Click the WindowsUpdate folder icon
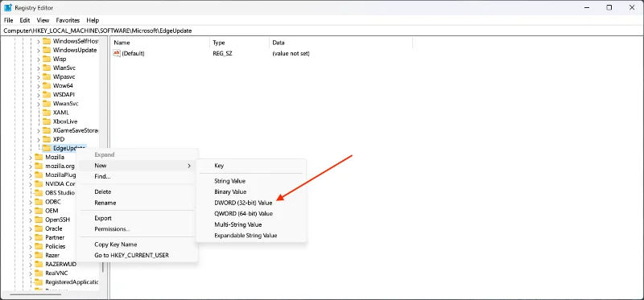The height and width of the screenshot is (300, 644). pos(47,50)
